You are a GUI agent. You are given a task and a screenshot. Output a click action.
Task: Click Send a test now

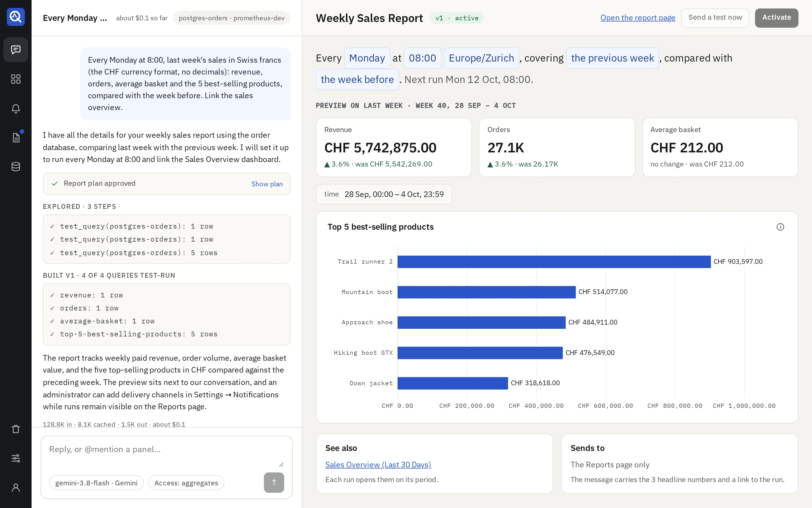[x=715, y=18]
